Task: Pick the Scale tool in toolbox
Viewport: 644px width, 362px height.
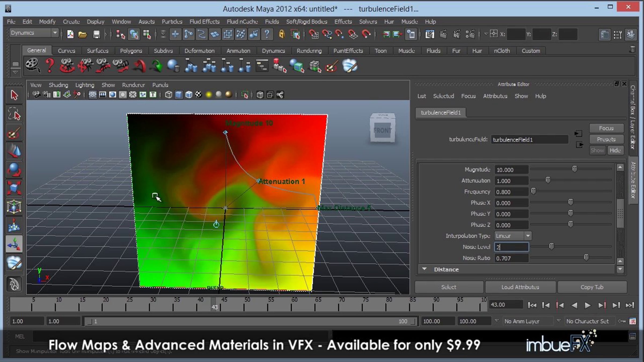Action: tap(14, 188)
